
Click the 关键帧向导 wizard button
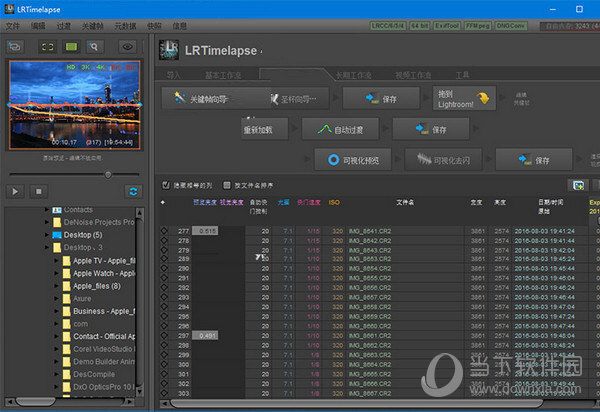tap(217, 99)
